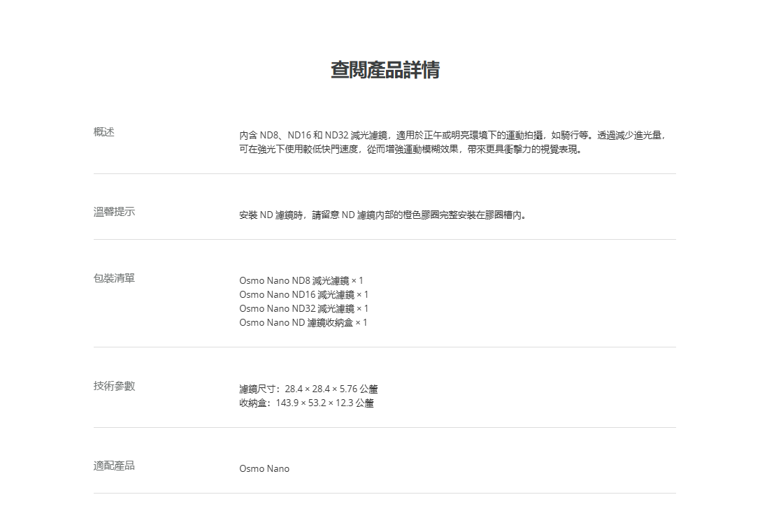Click the 28.4 × 28.4 × 5.76 公釐 value
Screen dimensions: 760x532
(331, 389)
